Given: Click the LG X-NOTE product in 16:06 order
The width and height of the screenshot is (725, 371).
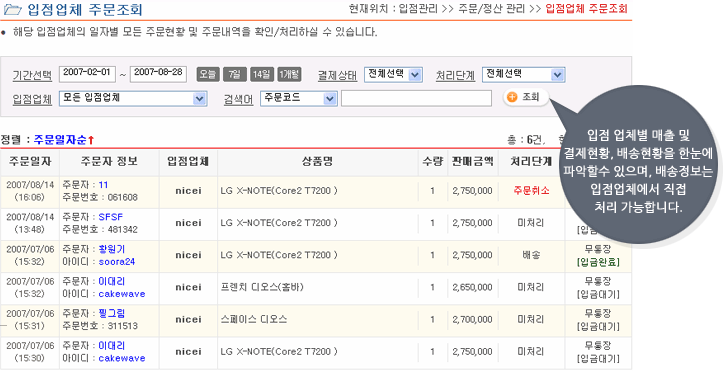Looking at the screenshot, I should pyautogui.click(x=279, y=191).
